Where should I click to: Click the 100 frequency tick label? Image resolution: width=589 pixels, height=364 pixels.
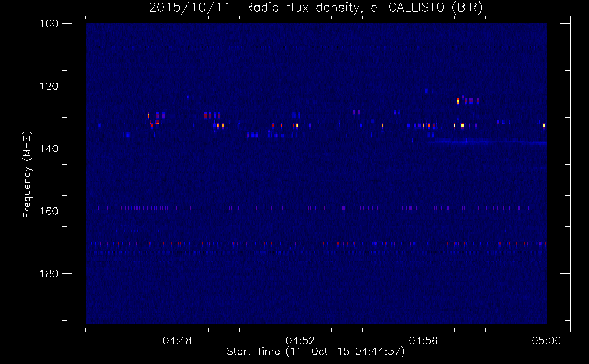tap(49, 24)
